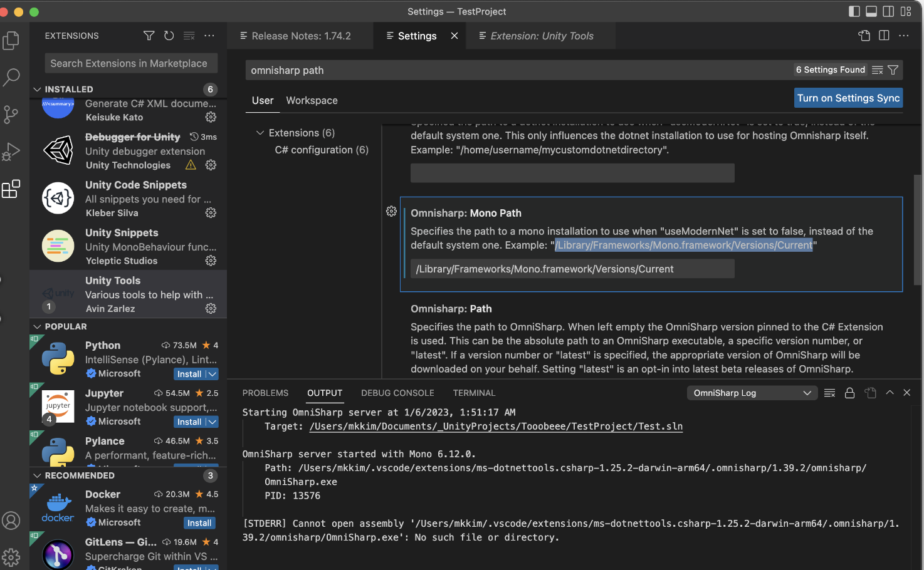Collapse the INSTALLED extensions section
This screenshot has height=570, width=924.
38,90
